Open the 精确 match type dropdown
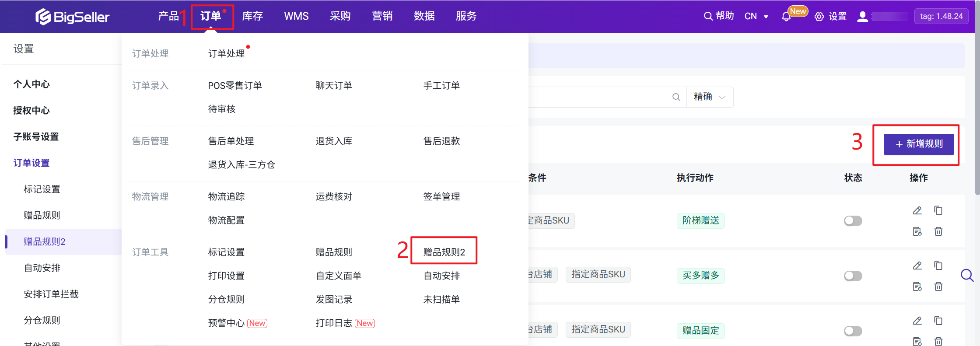This screenshot has height=346, width=980. (x=710, y=97)
